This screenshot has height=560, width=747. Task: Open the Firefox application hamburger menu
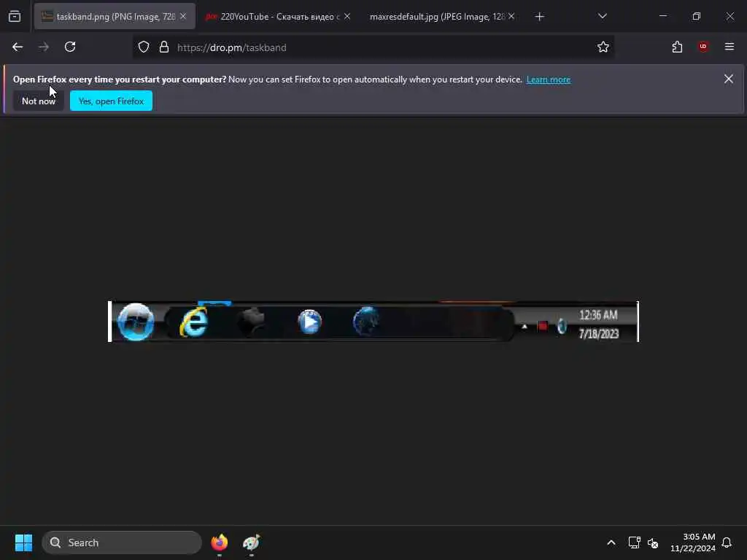(729, 47)
